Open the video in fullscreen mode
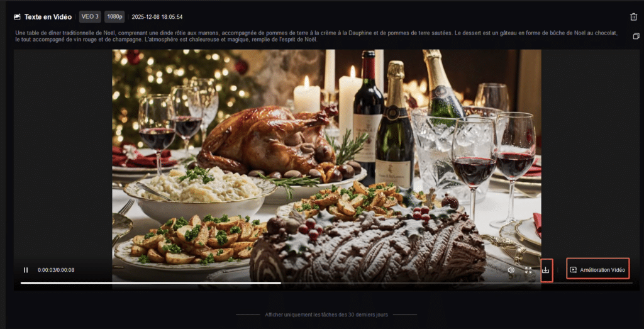 (528, 270)
